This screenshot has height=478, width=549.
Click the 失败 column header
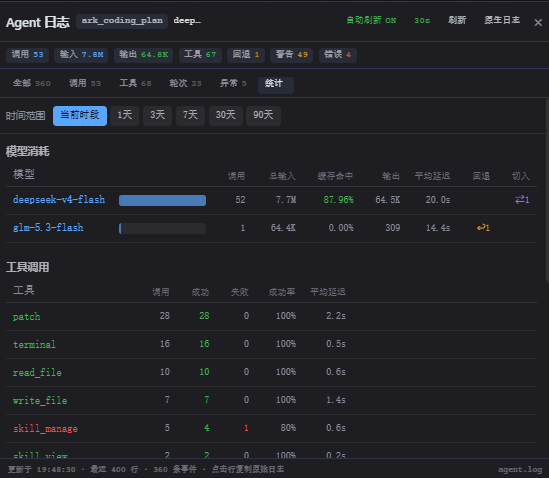click(240, 292)
